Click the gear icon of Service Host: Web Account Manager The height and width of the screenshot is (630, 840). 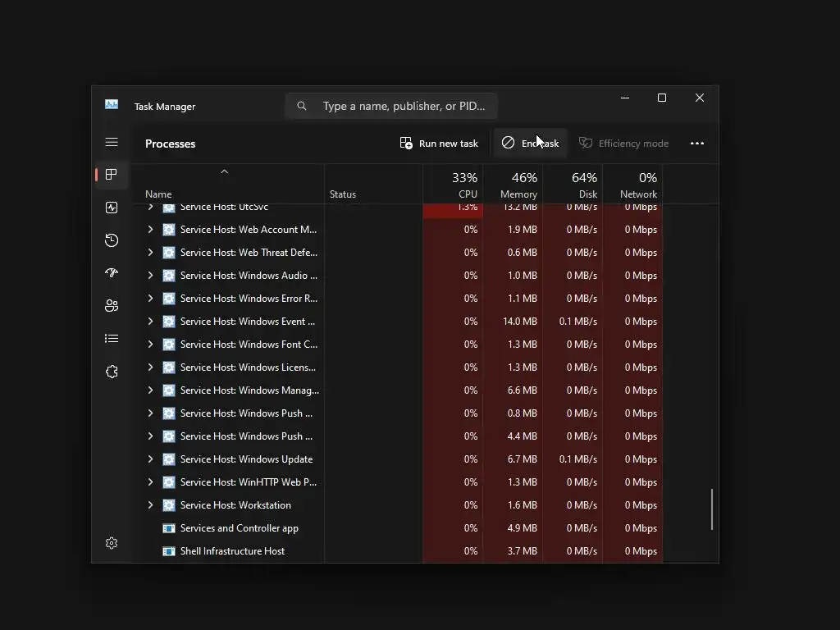[169, 230]
